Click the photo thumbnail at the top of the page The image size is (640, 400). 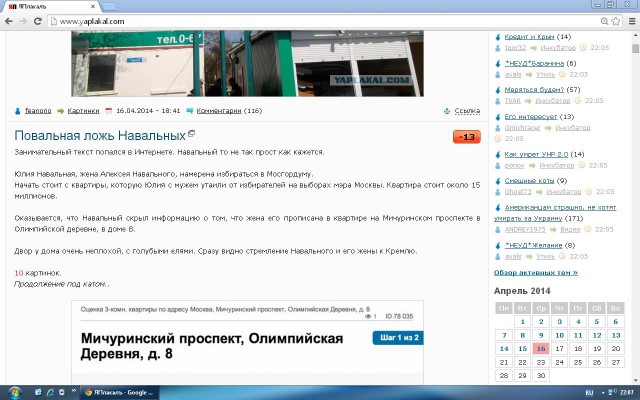tap(247, 63)
